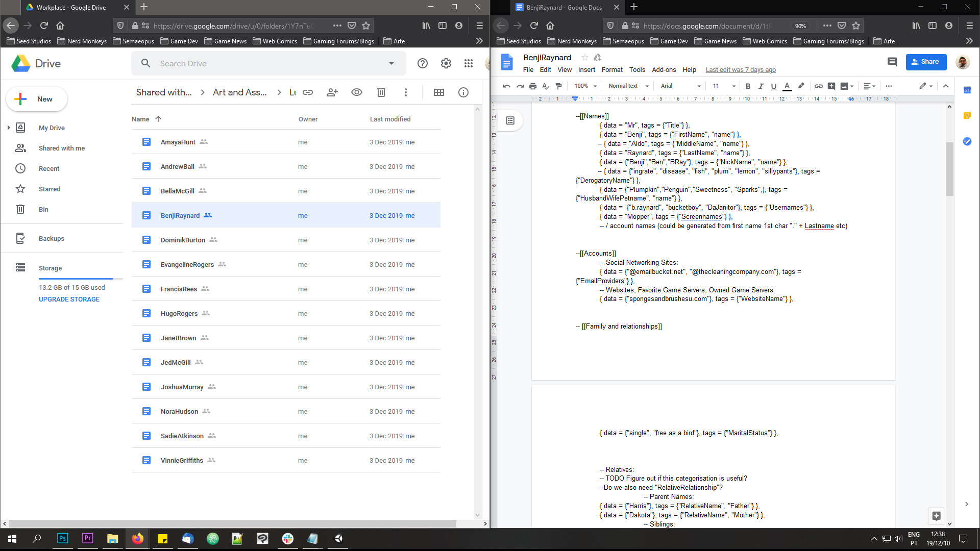This screenshot has width=980, height=551.
Task: Go to Shared with me
Action: [62, 148]
